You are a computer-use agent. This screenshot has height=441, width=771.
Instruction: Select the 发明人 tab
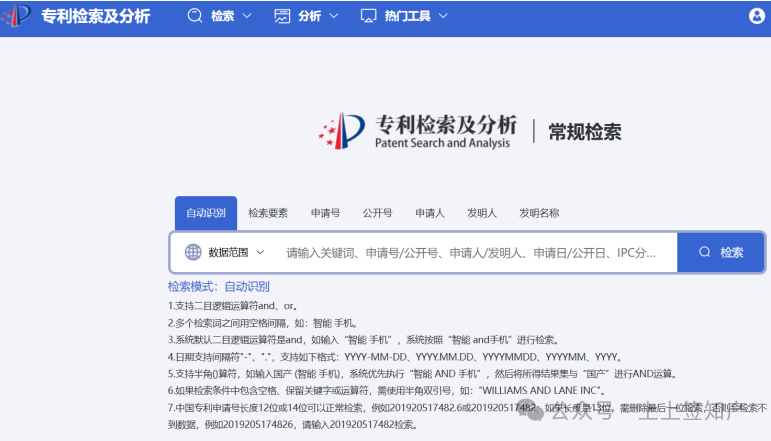[482, 213]
